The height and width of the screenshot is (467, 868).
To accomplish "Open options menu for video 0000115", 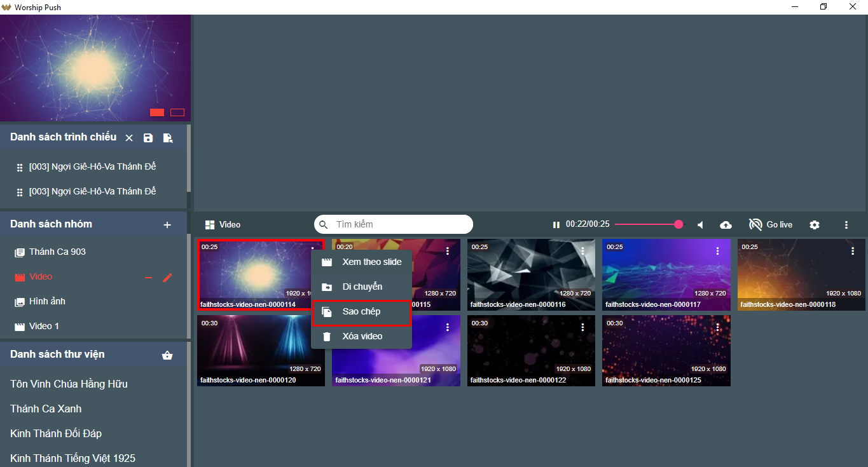I will (x=448, y=251).
